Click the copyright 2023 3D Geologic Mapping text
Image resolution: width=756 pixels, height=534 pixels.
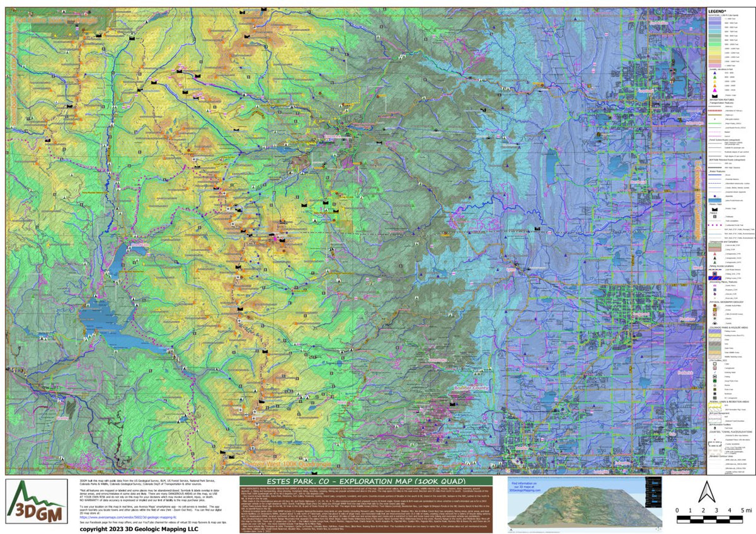click(140, 529)
